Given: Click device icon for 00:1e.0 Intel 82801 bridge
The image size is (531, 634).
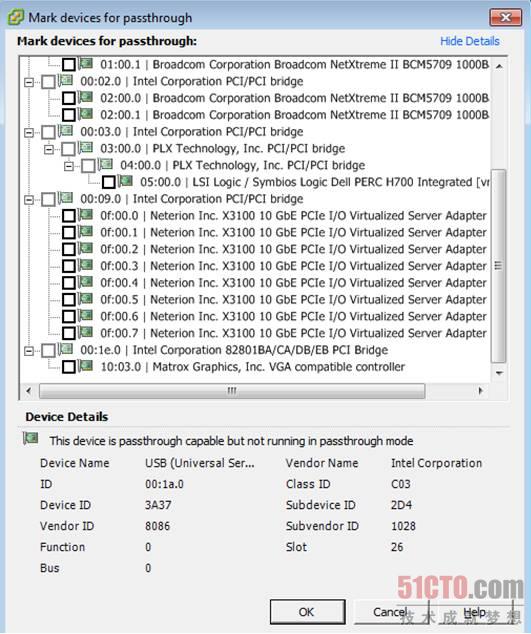Looking at the screenshot, I should (66, 349).
